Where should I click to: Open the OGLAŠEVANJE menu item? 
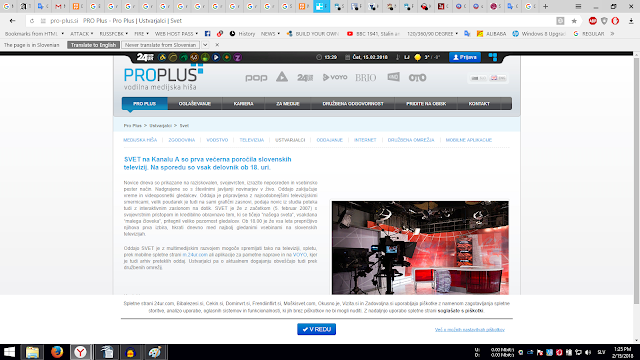click(x=195, y=104)
